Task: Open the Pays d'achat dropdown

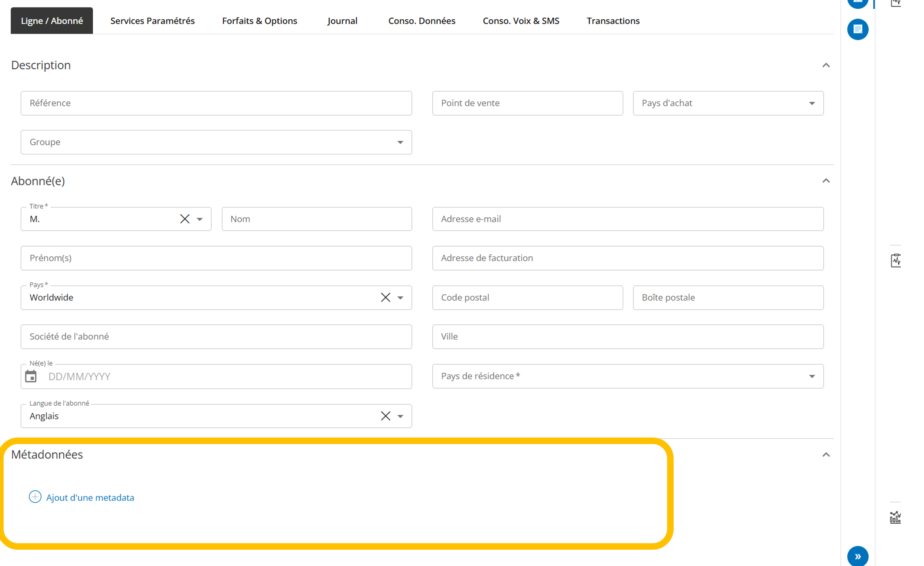Action: click(x=728, y=103)
